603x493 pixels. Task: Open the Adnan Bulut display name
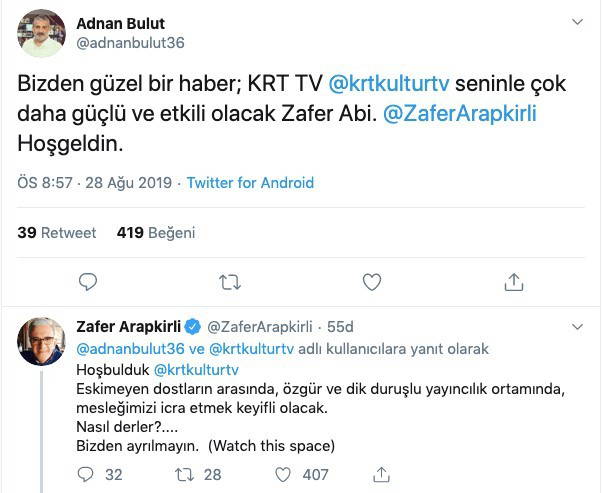[x=123, y=22]
